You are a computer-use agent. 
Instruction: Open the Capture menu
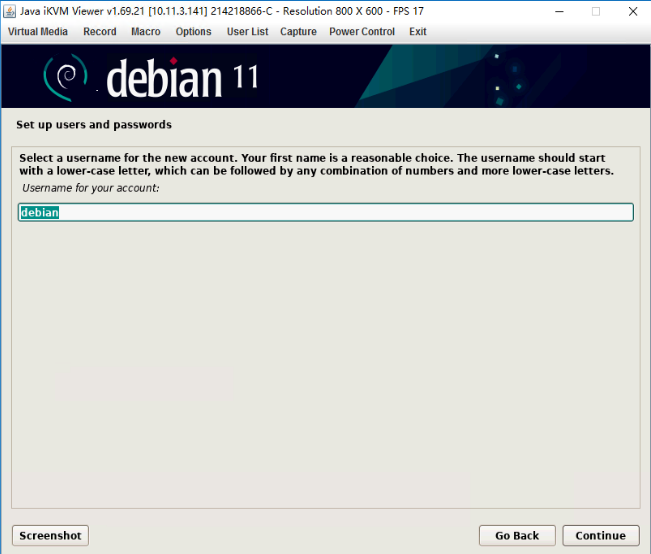298,32
